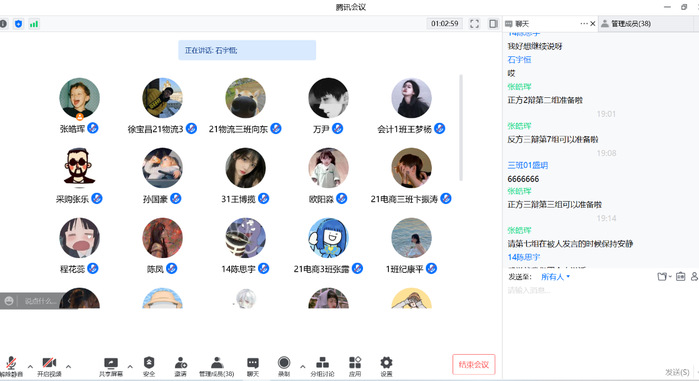Open the 所有人 recipient dropdown
The height and width of the screenshot is (381, 699).
point(555,277)
